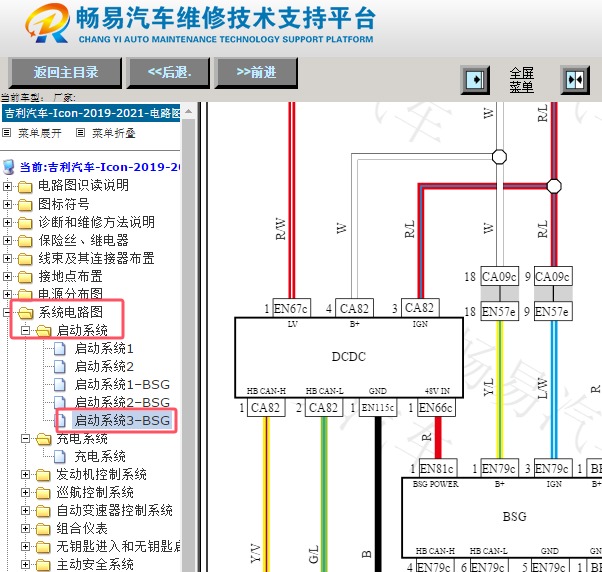Click the 图标符号 folder icon
The width and height of the screenshot is (602, 572).
(25, 205)
